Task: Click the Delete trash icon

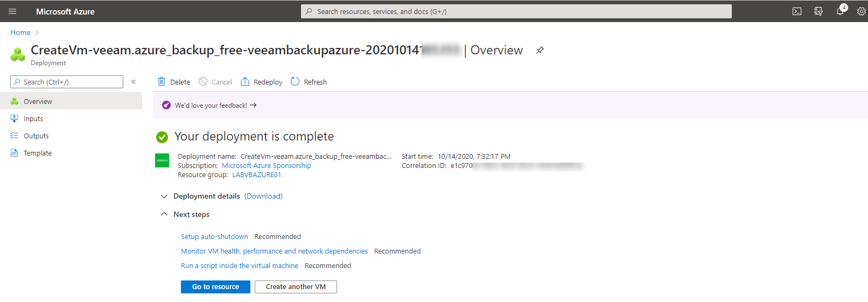Action: (x=162, y=82)
